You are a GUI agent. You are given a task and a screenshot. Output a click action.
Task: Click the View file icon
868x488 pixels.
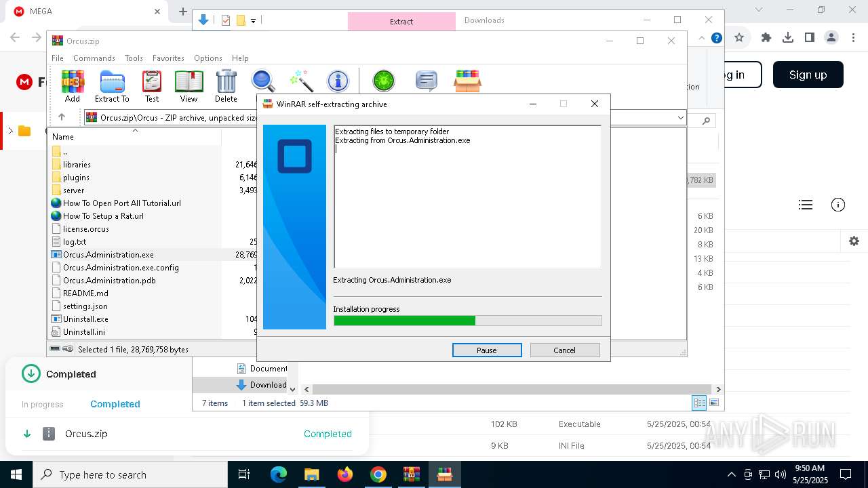point(189,86)
